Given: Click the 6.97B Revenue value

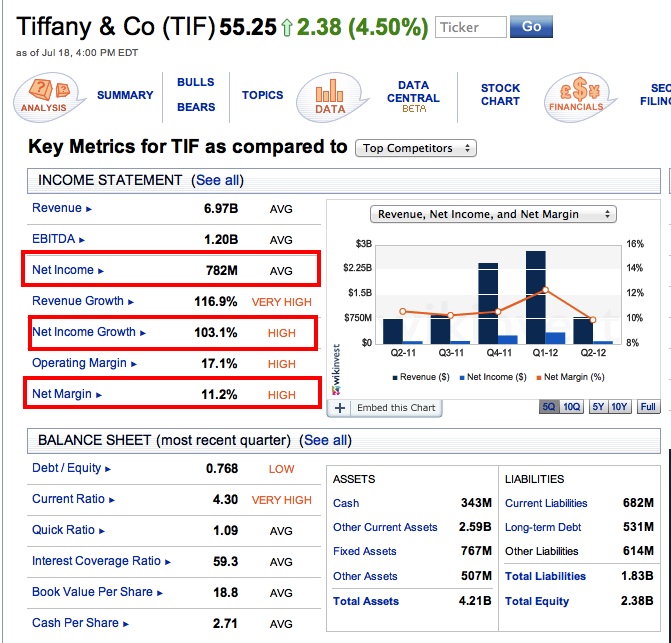Looking at the screenshot, I should point(221,209).
